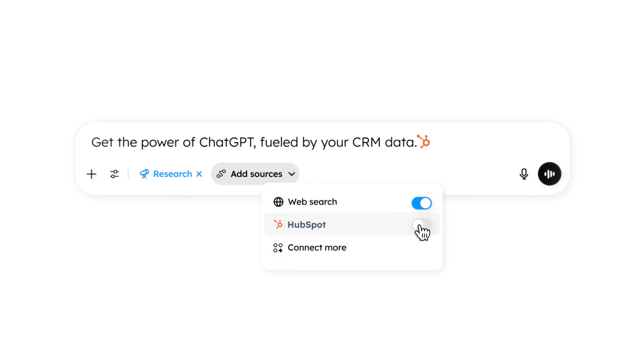Image resolution: width=644 pixels, height=350 pixels.
Task: Choose Connect more from the sources menu
Action: (317, 247)
